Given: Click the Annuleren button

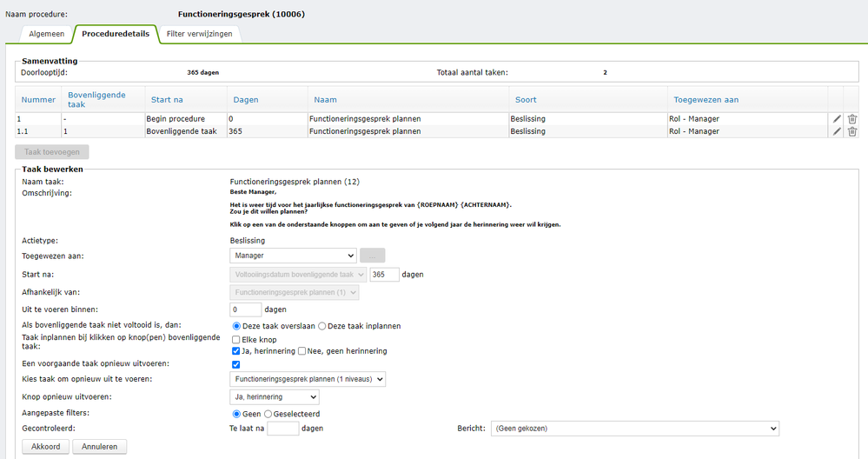Looking at the screenshot, I should 100,446.
